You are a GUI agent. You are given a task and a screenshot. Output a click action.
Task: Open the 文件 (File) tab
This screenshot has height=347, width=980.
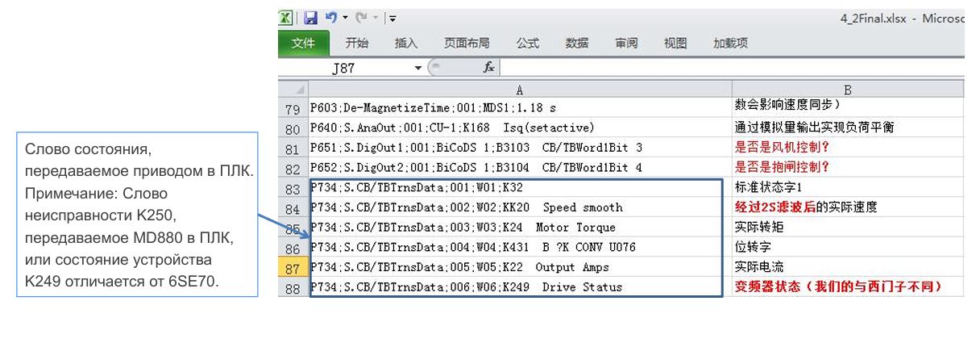coord(303,44)
